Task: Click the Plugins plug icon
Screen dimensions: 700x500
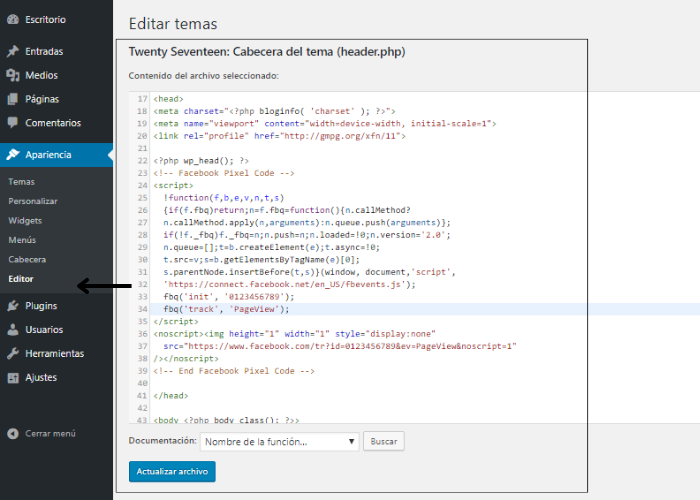Action: pyautogui.click(x=12, y=306)
